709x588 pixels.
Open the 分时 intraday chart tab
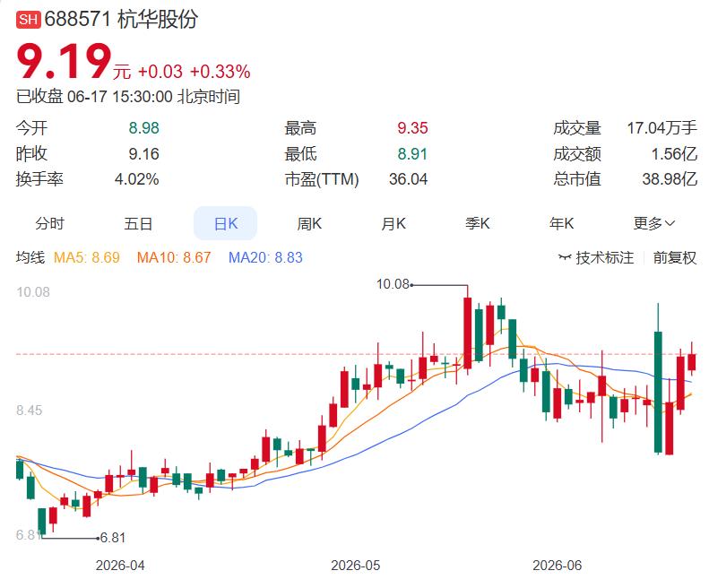click(x=49, y=223)
